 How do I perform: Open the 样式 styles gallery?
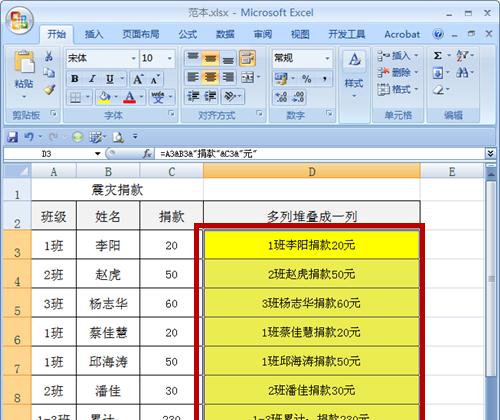click(354, 75)
